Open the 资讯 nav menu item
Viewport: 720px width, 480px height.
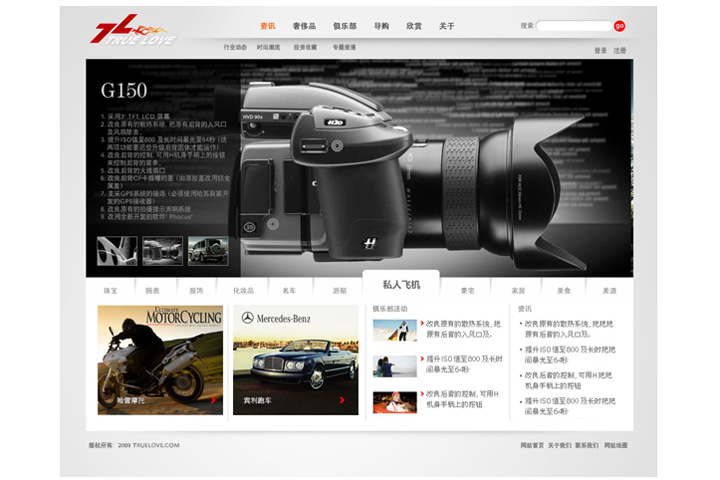pos(267,26)
